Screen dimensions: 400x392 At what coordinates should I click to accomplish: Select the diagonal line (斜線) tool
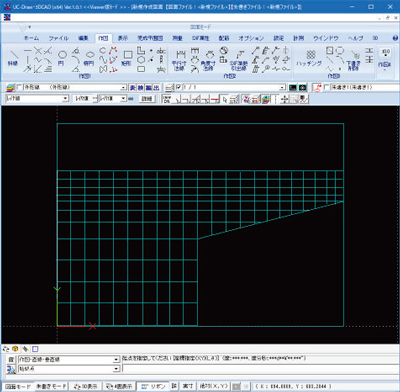13,57
